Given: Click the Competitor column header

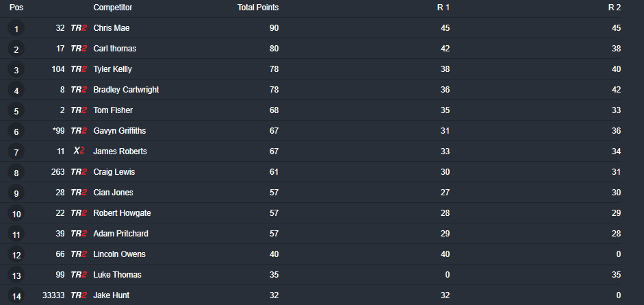Looking at the screenshot, I should coord(112,8).
